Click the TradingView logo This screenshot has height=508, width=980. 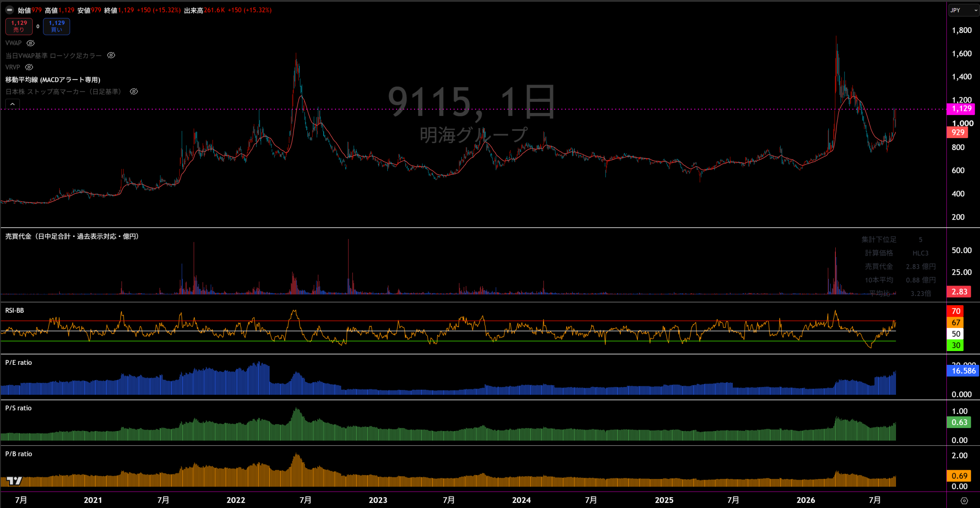click(x=14, y=480)
